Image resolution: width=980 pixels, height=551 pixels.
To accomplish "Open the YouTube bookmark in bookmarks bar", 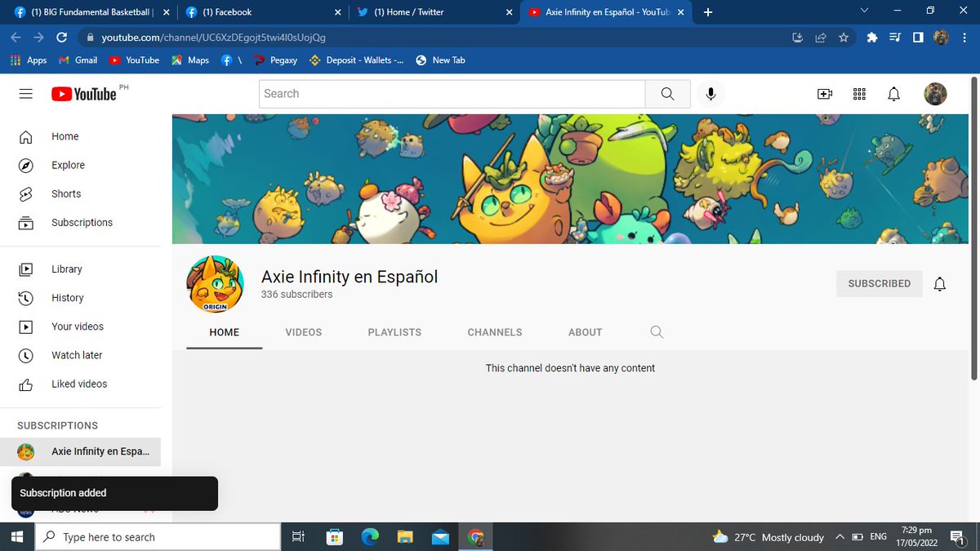I will pyautogui.click(x=135, y=60).
